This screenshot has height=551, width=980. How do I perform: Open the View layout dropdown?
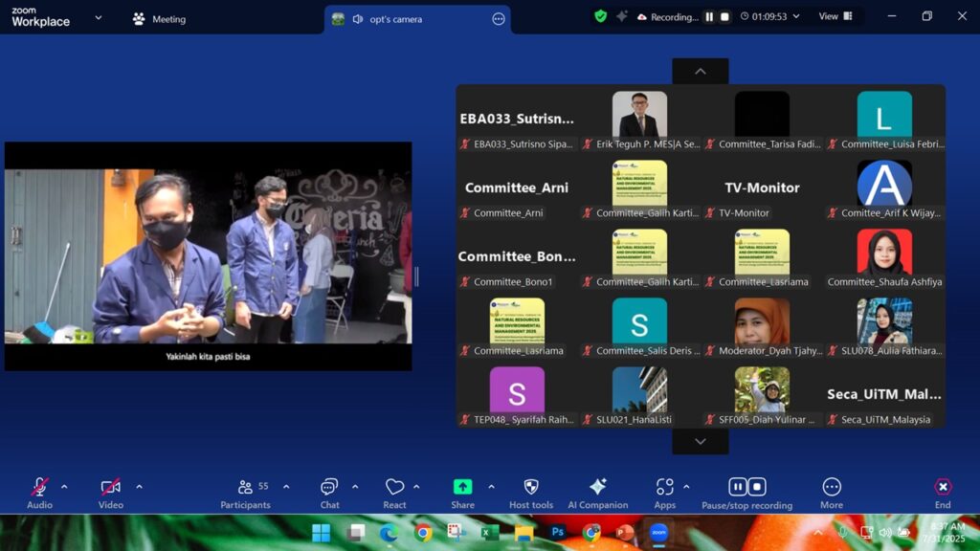tap(834, 17)
